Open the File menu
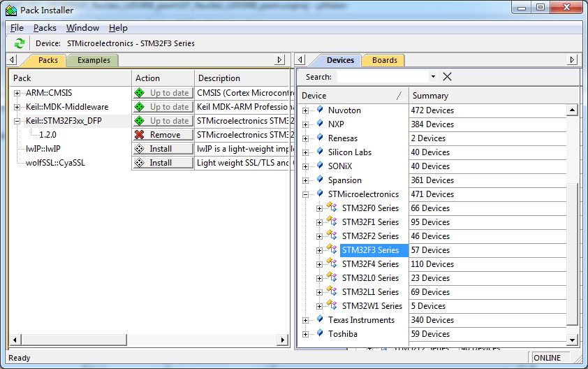Screen dimensions: 588x369 point(17,28)
